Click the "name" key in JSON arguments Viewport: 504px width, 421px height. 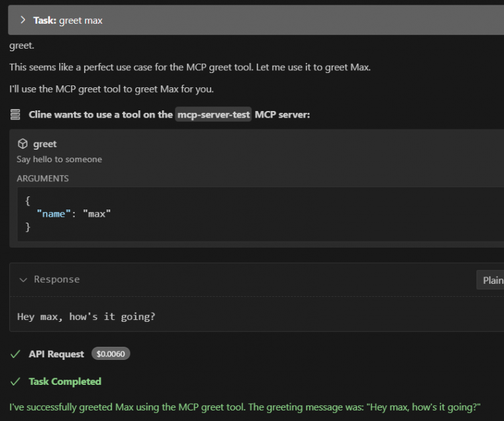pos(52,213)
